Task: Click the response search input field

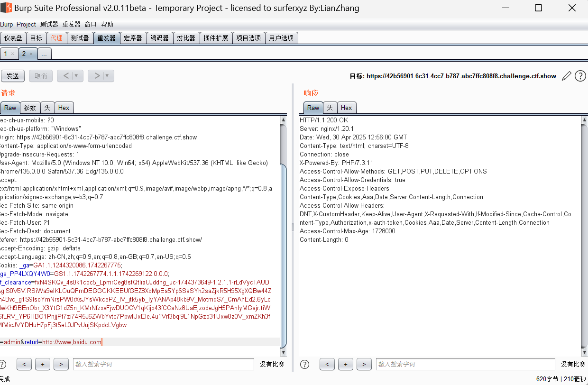Action: click(x=466, y=364)
